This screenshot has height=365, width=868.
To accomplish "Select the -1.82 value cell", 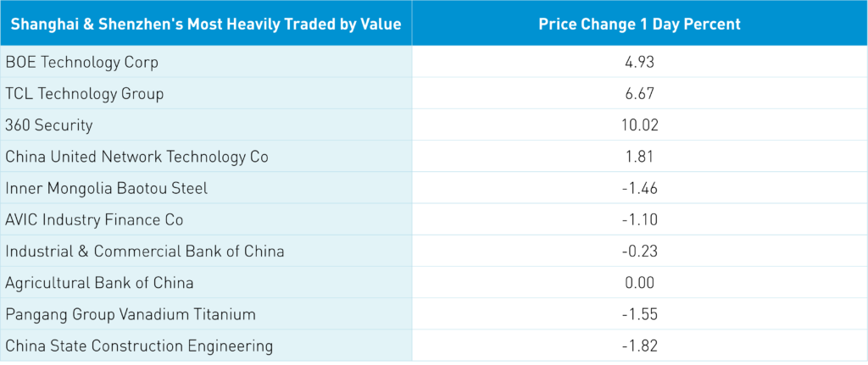I will (x=640, y=346).
